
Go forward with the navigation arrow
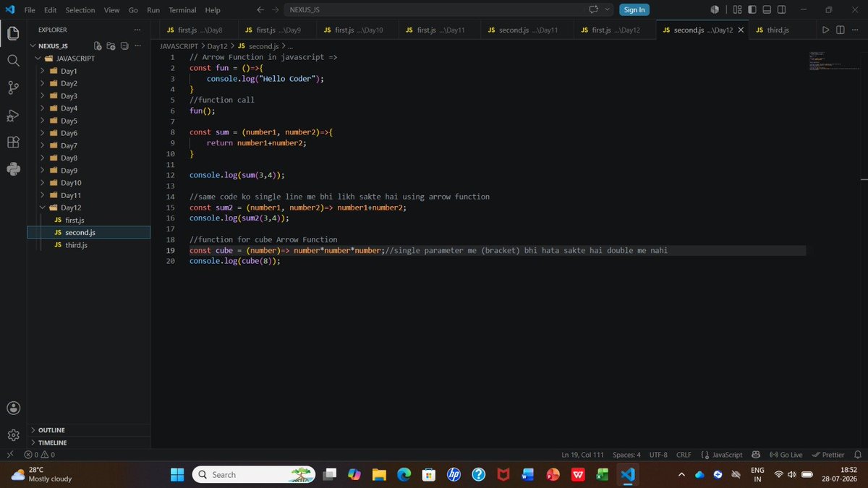pyautogui.click(x=277, y=9)
